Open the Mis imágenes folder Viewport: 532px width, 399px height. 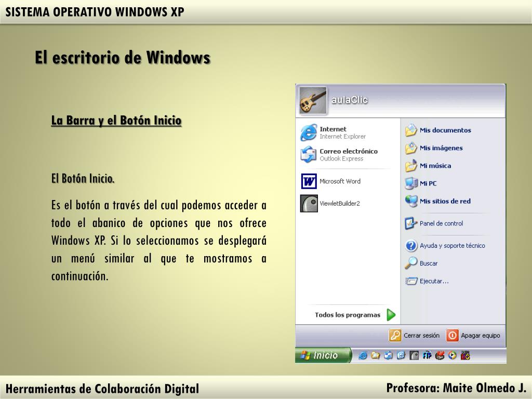coord(434,148)
